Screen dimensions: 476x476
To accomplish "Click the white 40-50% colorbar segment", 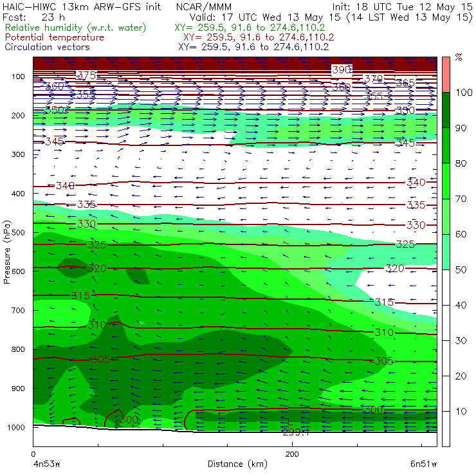I will pos(446,287).
